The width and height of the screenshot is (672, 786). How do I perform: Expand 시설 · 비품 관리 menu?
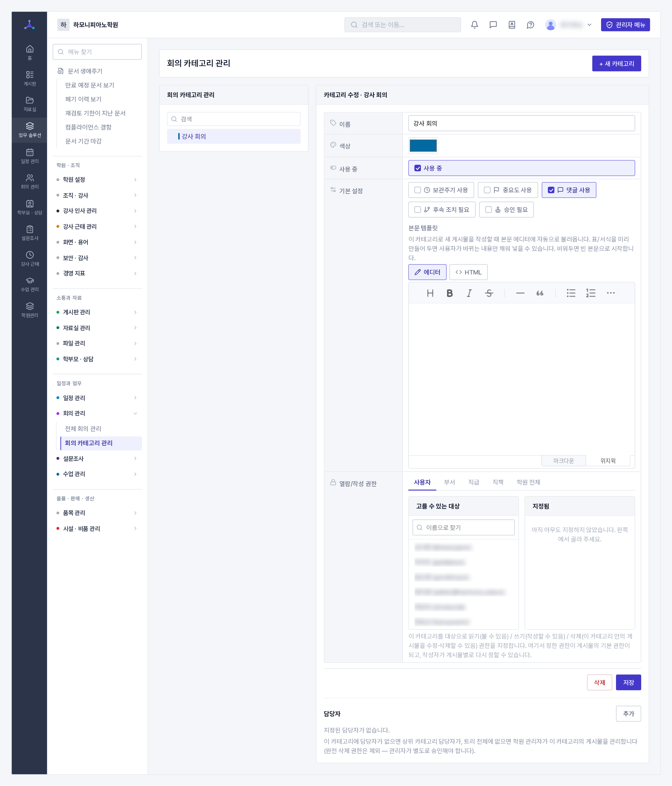97,529
